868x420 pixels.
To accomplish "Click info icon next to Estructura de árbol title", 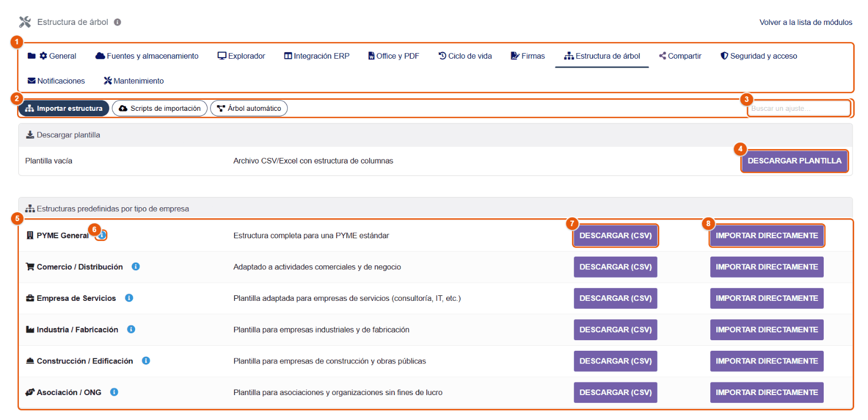I will (x=117, y=22).
